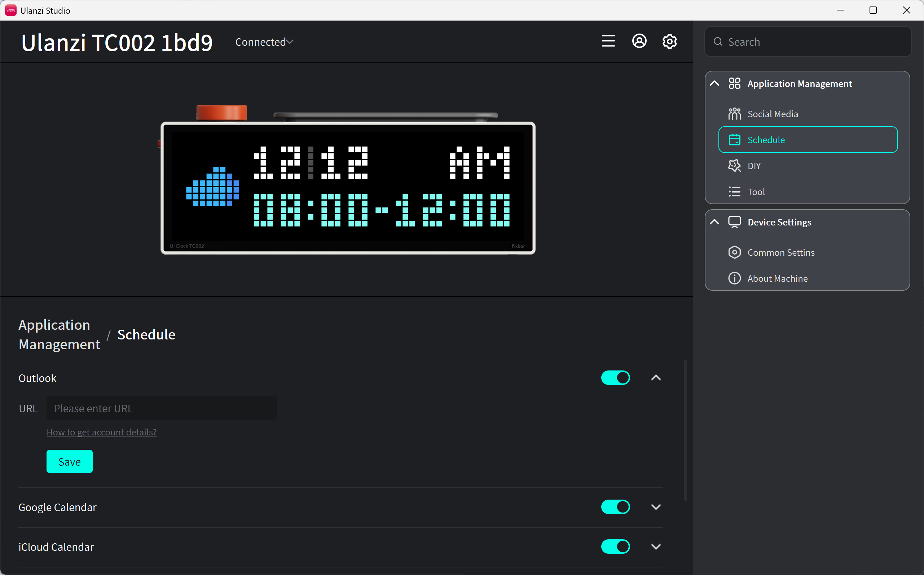Open the 'How to get account details?' link

tap(101, 433)
